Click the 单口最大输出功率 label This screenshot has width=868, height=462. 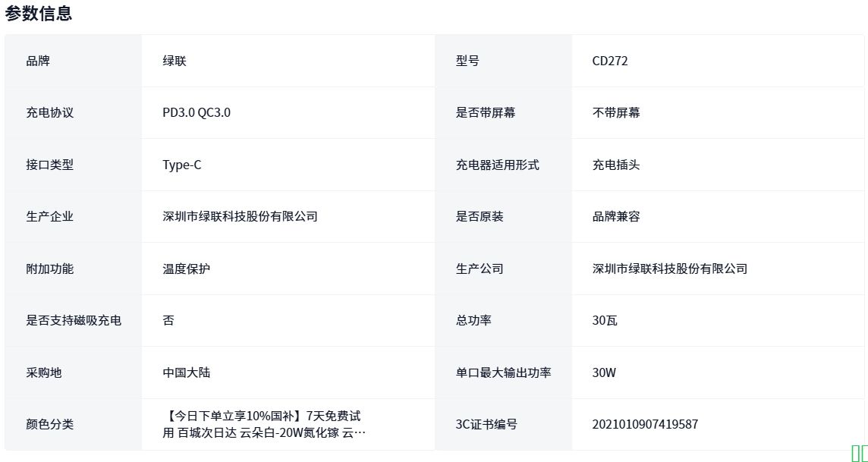tap(503, 372)
